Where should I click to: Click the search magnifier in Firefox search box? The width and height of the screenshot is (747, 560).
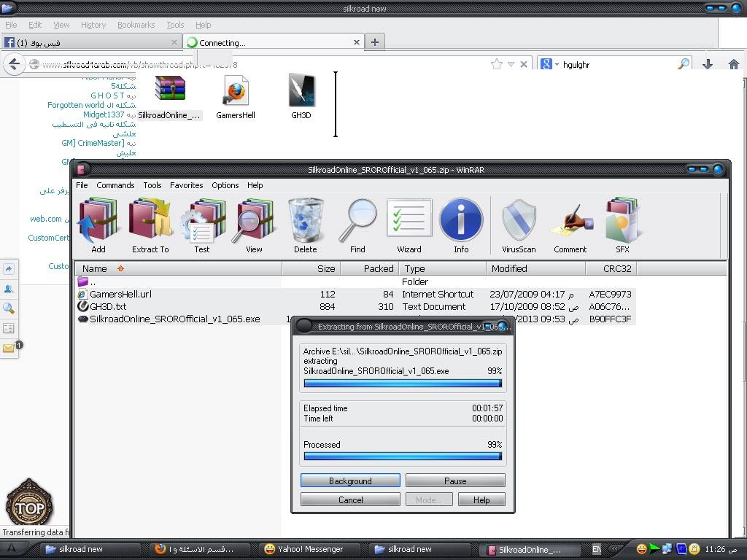click(684, 64)
